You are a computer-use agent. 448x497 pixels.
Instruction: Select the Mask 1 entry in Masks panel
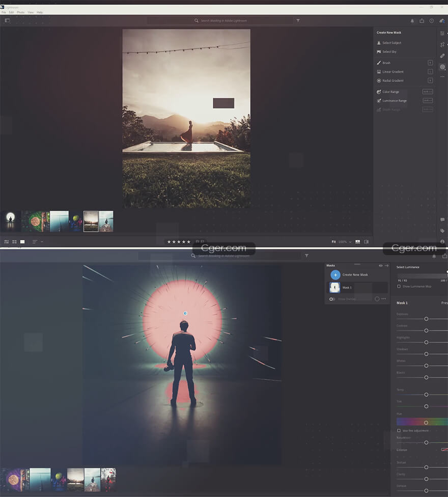click(x=357, y=288)
